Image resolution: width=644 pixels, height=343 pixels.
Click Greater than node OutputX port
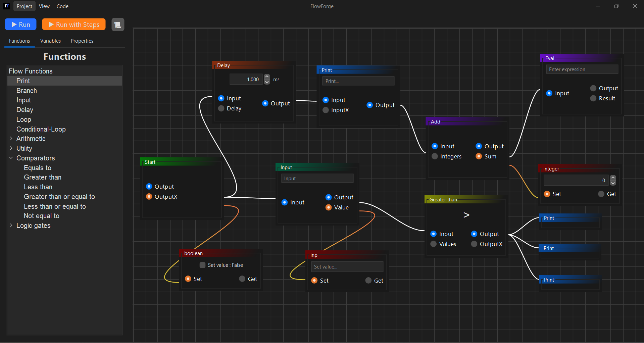point(474,244)
